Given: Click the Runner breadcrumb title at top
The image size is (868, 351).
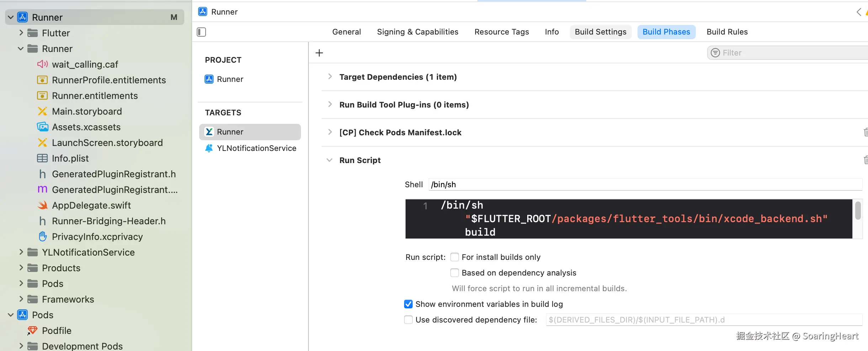Looking at the screenshot, I should pyautogui.click(x=224, y=12).
